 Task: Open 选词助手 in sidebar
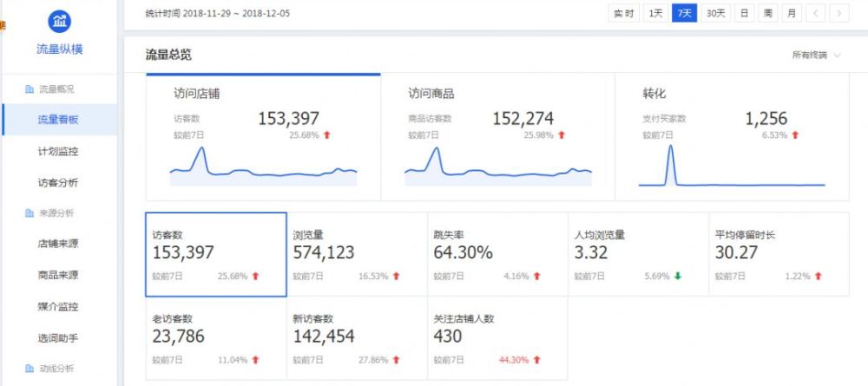[59, 338]
